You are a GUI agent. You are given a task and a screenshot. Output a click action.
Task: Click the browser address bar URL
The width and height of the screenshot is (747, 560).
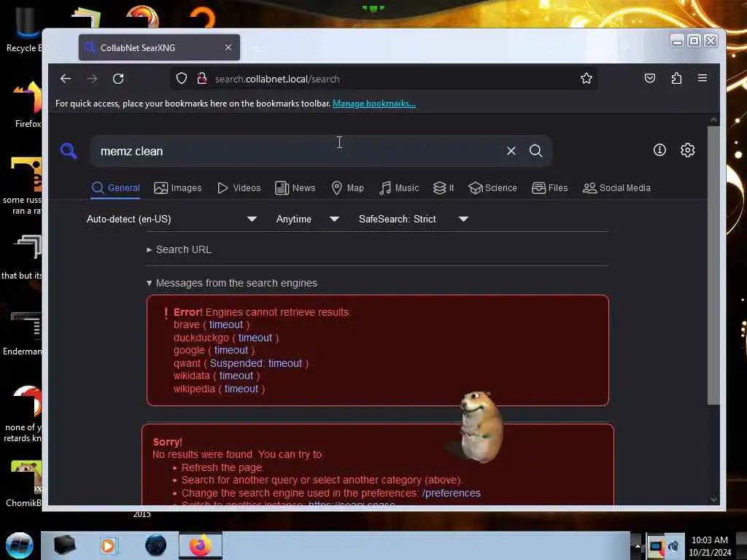(x=277, y=79)
